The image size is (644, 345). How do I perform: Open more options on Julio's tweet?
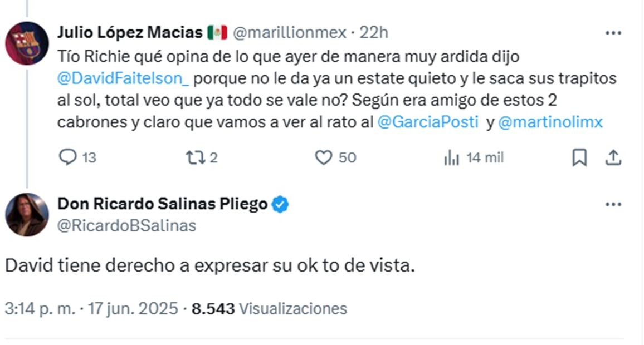click(613, 33)
